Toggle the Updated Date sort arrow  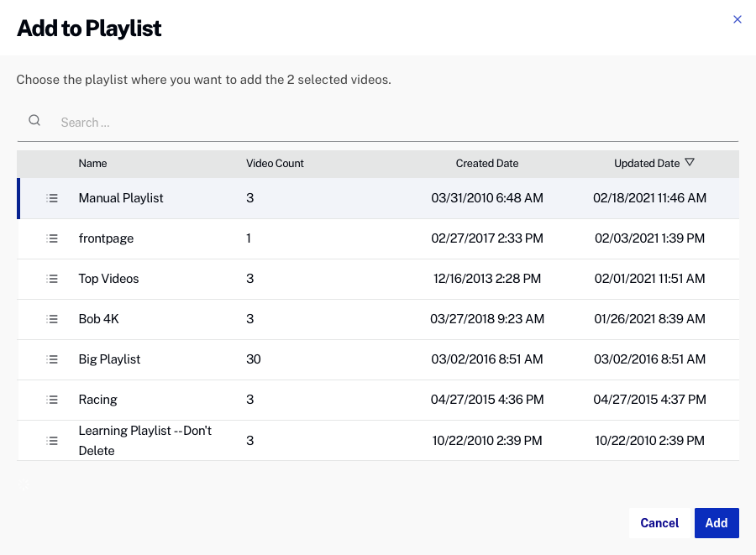[x=690, y=163]
